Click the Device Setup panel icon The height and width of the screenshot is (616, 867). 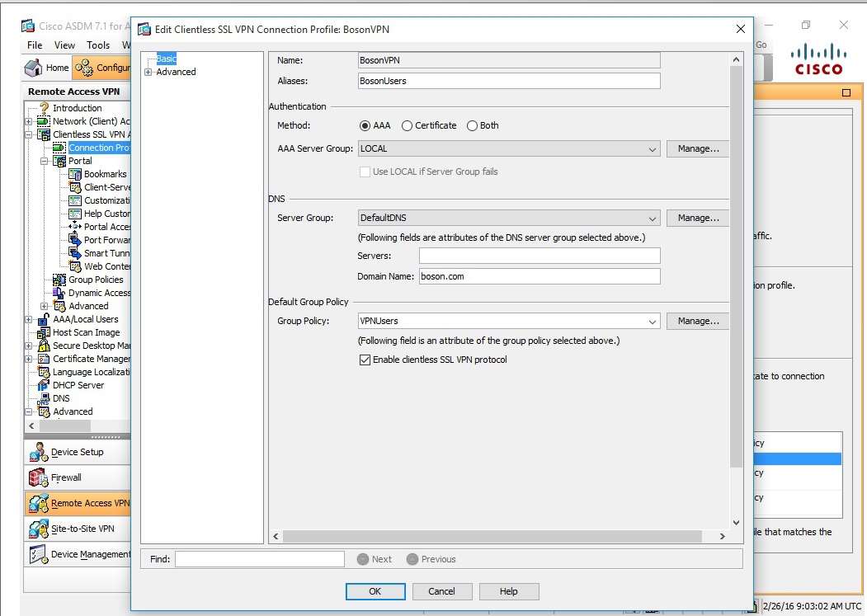pos(38,453)
